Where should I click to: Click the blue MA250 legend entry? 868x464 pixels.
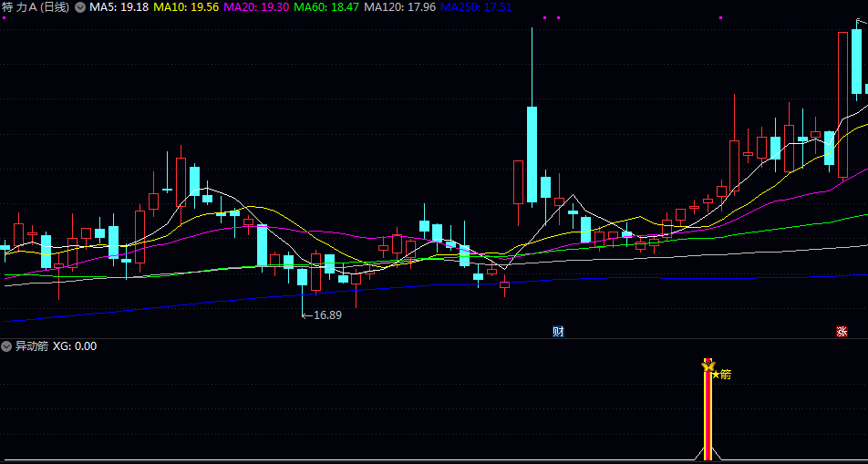[x=475, y=7]
